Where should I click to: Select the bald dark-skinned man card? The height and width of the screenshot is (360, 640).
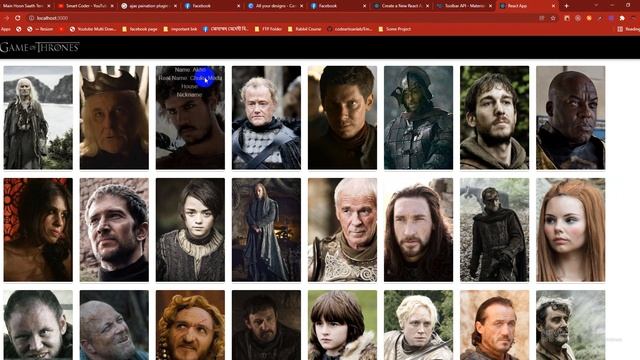571,118
